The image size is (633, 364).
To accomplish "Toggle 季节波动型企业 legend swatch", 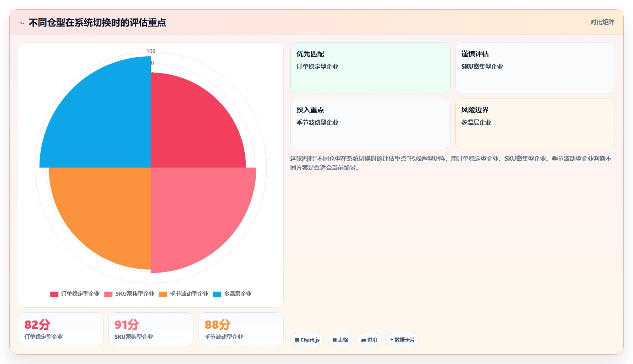I will (x=163, y=294).
